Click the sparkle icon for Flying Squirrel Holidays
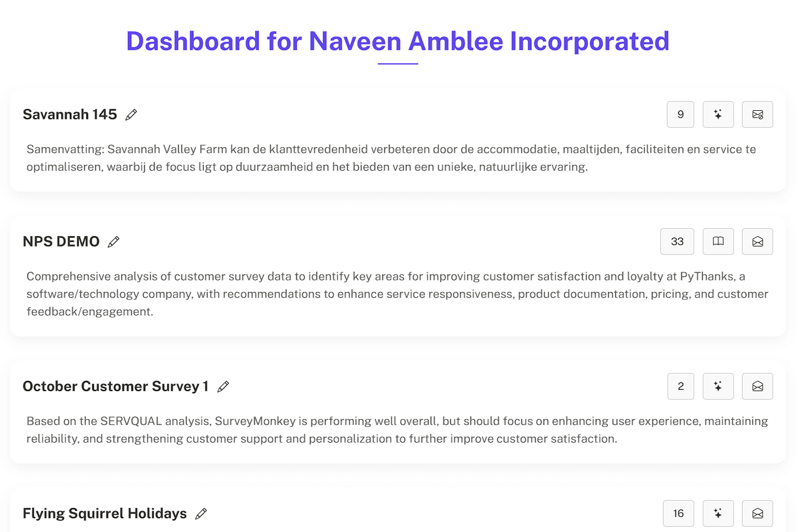798x532 pixels. tap(718, 514)
